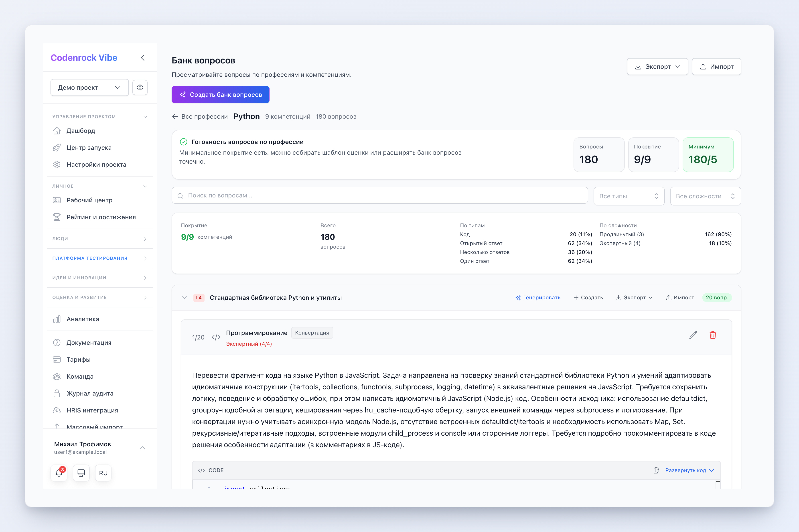Open the top Экспорт dropdown
799x532 pixels.
(x=657, y=67)
